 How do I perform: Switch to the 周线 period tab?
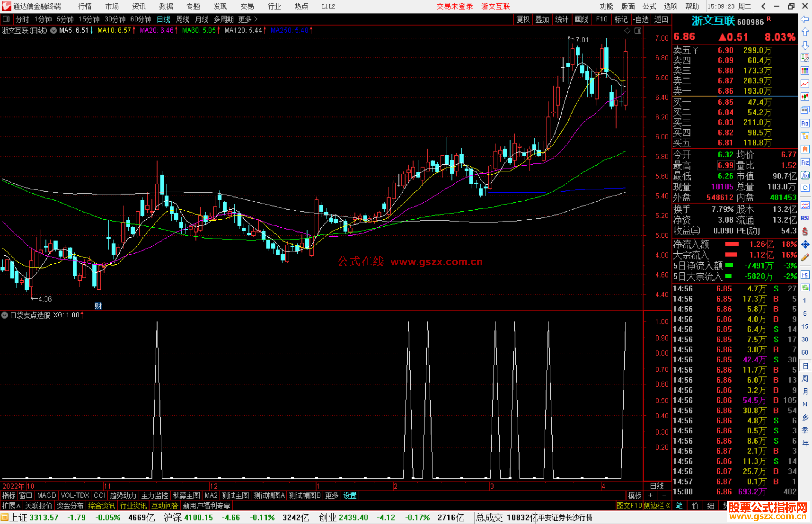tap(183, 19)
